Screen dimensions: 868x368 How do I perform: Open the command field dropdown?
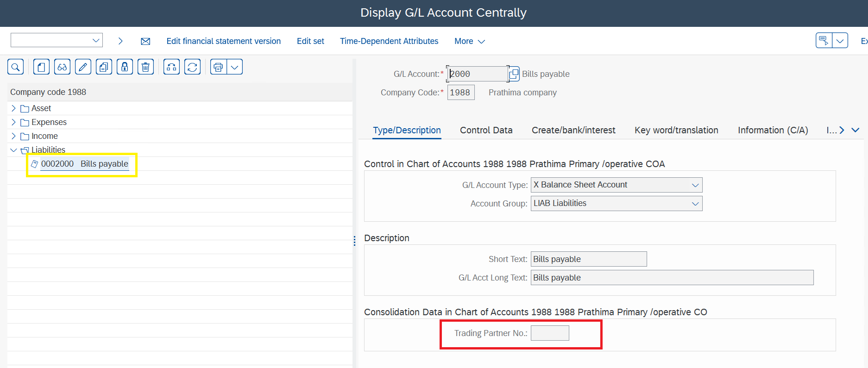click(x=96, y=40)
